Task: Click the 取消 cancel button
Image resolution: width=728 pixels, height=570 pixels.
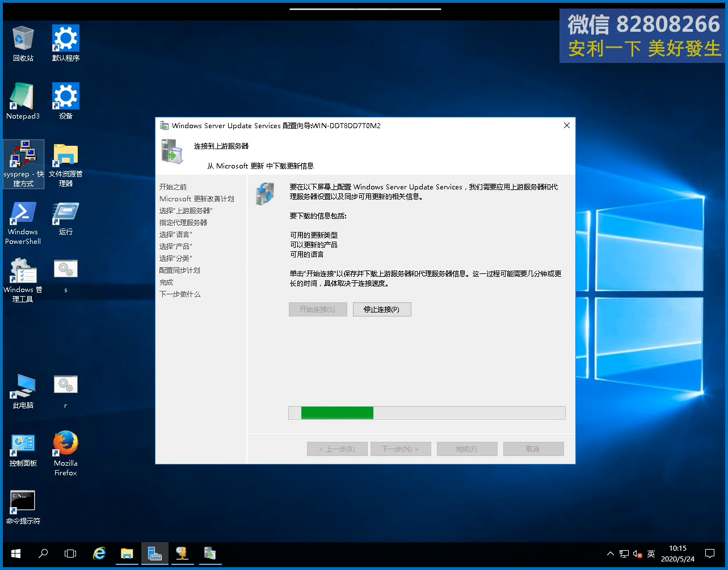Action: [533, 449]
